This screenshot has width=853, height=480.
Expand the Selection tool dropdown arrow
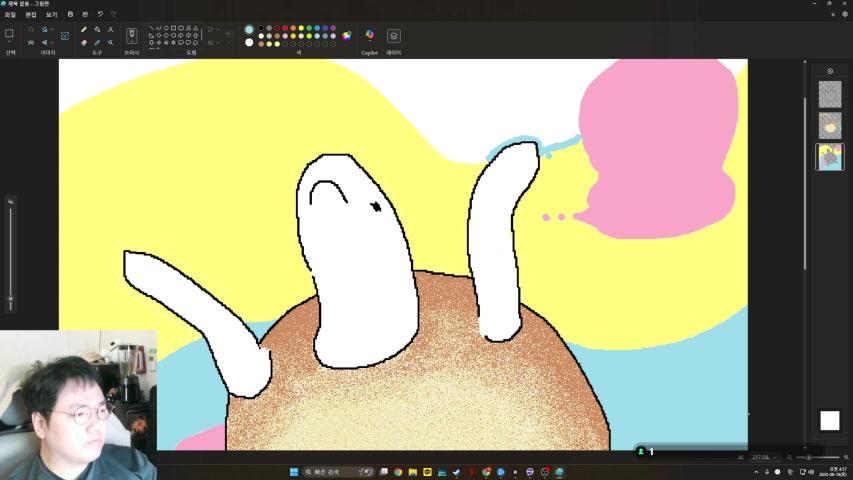(x=9, y=42)
